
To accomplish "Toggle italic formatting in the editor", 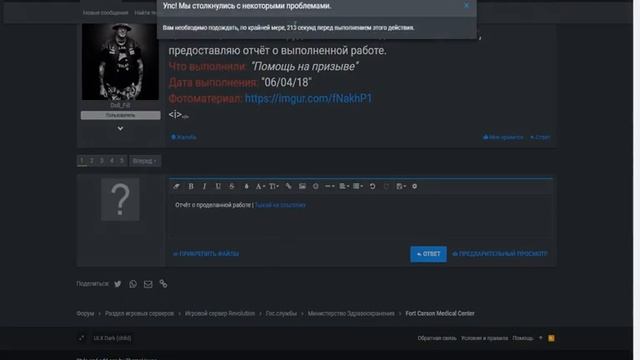I will (204, 186).
